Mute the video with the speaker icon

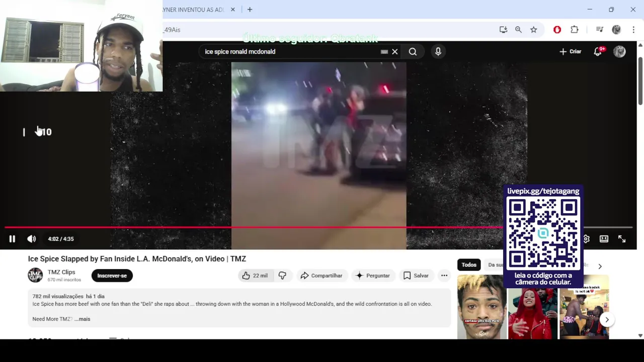(32, 239)
